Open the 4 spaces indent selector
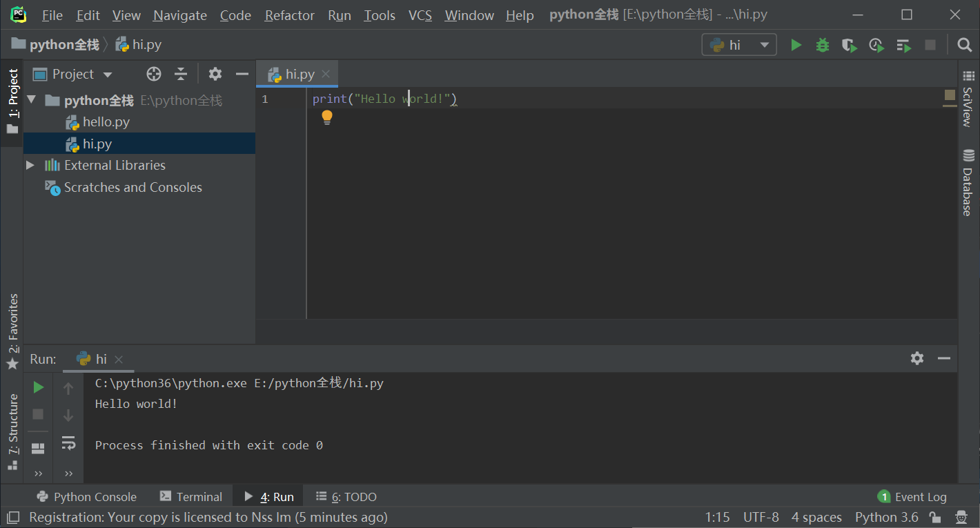This screenshot has height=528, width=980. coord(816,517)
